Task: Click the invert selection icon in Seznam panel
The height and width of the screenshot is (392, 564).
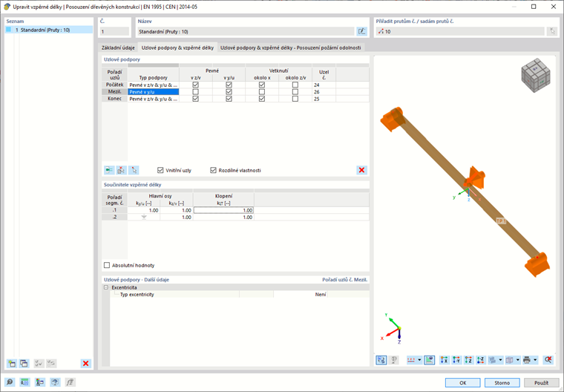Action: [x=51, y=363]
